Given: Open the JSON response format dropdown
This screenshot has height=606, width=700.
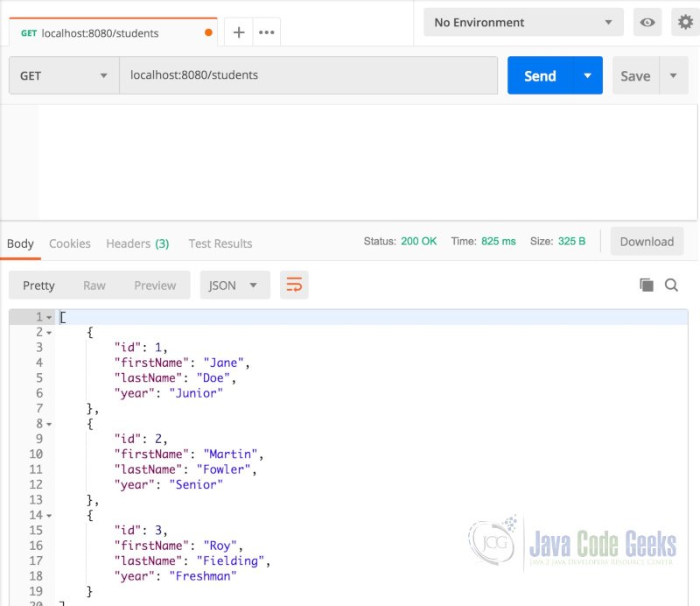Looking at the screenshot, I should pyautogui.click(x=232, y=285).
